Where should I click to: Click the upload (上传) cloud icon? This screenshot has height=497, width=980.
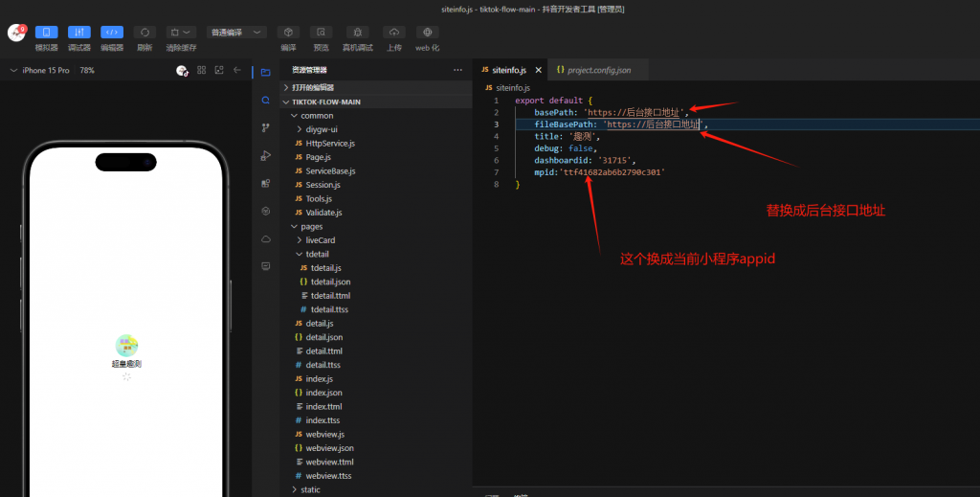[393, 33]
